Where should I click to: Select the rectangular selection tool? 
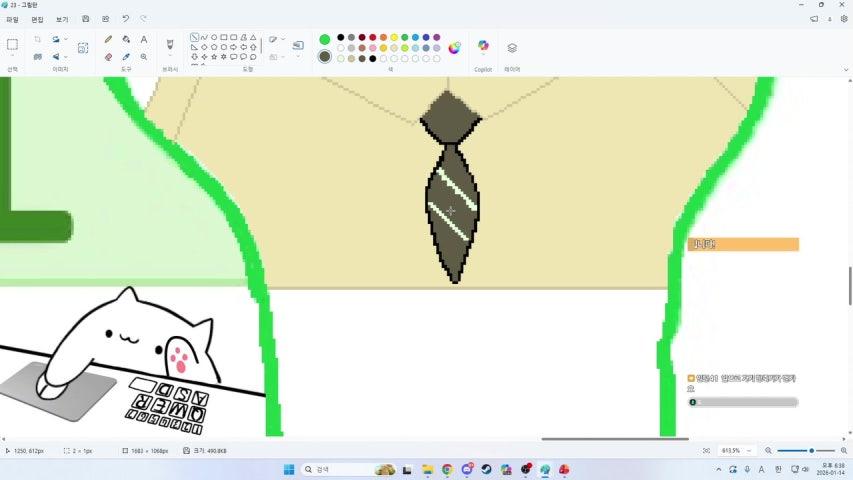12,45
